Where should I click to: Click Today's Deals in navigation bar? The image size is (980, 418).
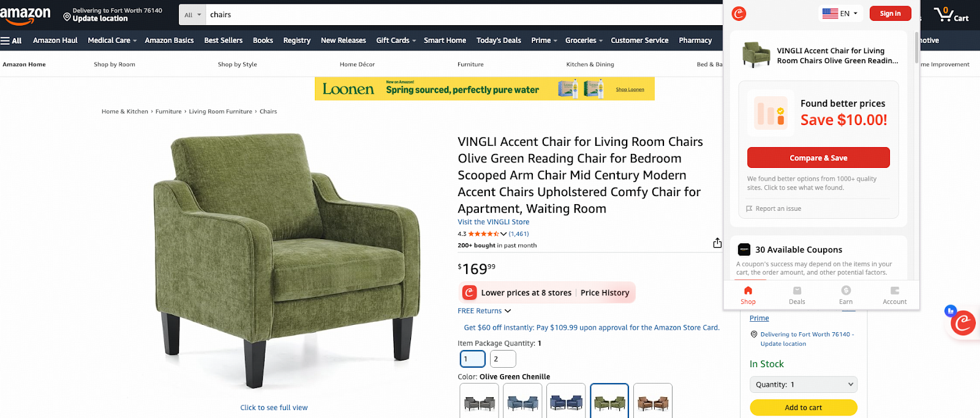click(499, 40)
